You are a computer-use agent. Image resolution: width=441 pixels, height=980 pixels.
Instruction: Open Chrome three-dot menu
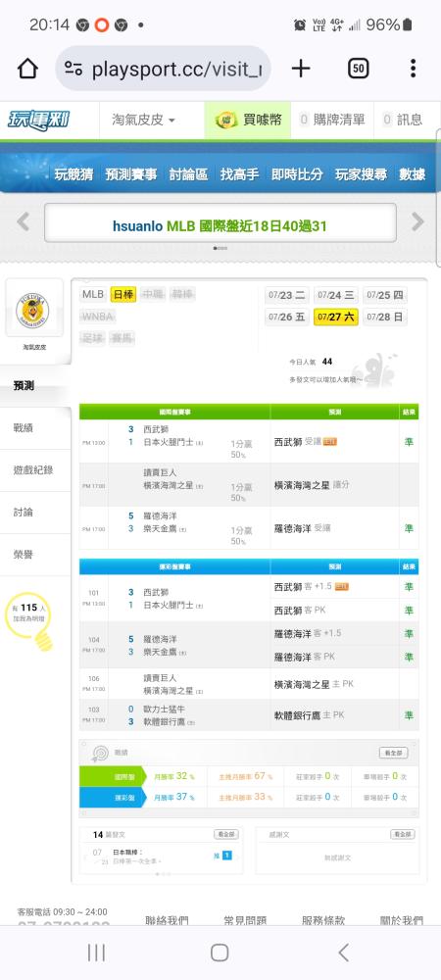coord(413,69)
